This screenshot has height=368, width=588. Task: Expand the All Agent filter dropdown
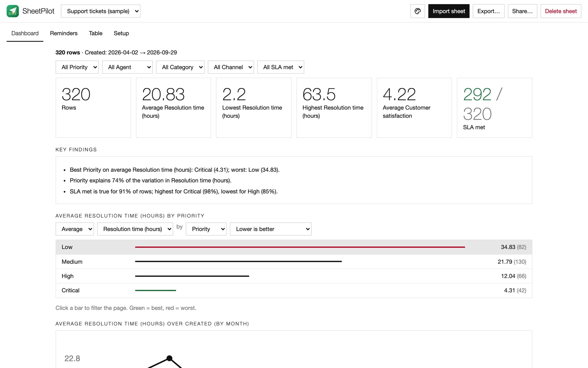[x=127, y=67]
